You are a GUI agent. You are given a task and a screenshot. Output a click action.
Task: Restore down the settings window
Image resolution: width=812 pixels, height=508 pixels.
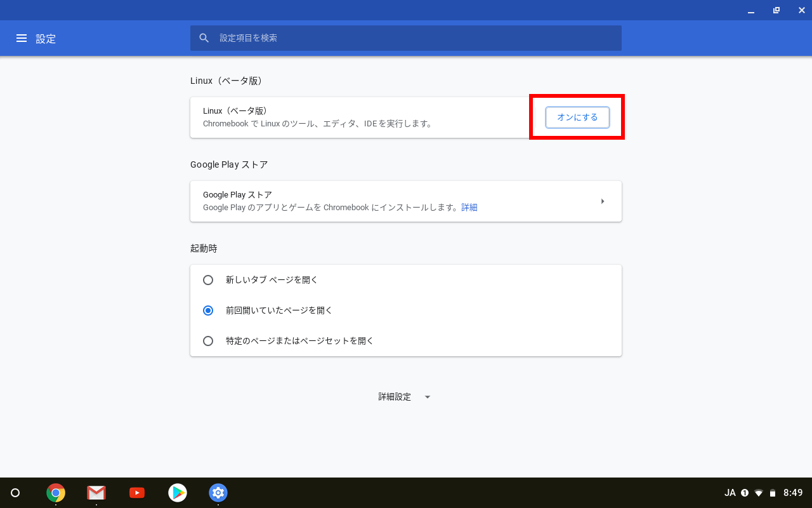(776, 10)
